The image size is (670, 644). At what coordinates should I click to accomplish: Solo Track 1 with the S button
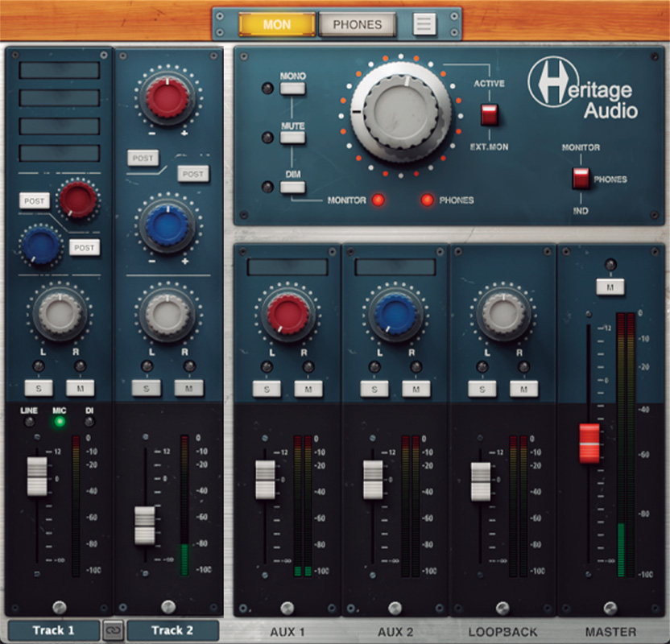[39, 388]
